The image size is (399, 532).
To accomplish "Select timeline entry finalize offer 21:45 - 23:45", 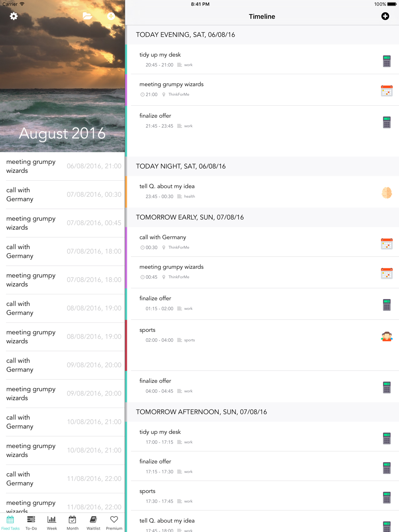I will (262, 131).
